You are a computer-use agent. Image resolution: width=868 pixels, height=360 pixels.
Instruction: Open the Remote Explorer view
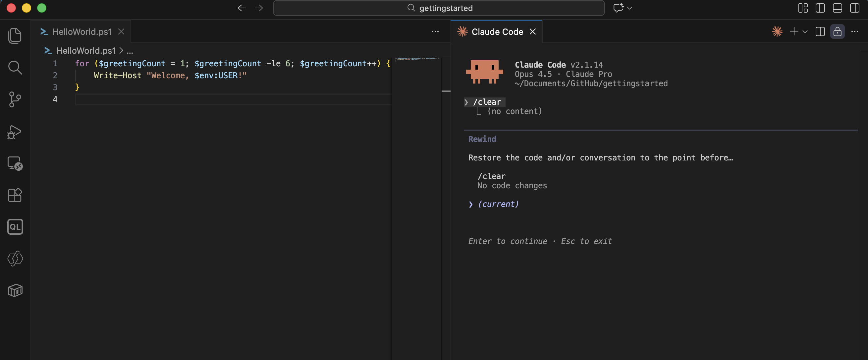click(15, 163)
